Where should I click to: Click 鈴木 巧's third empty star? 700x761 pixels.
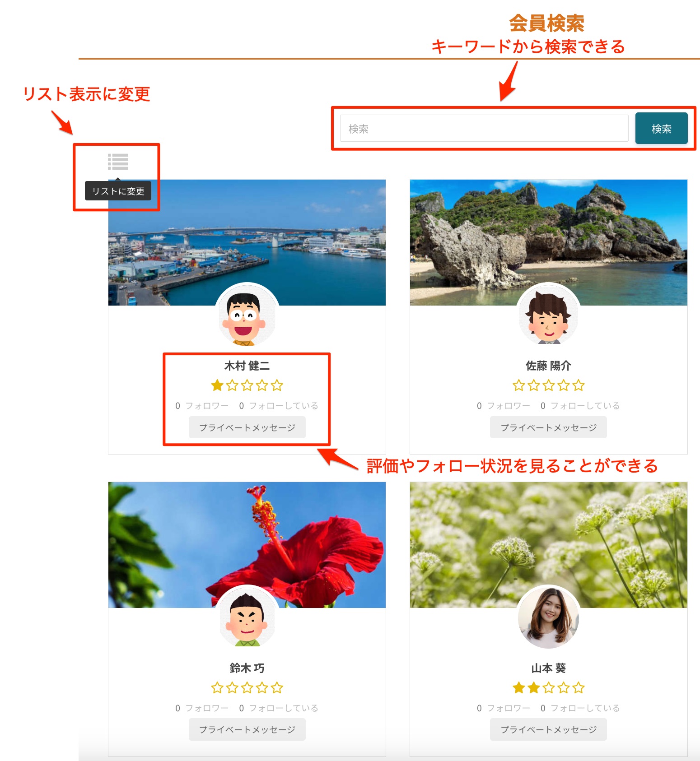tap(247, 688)
